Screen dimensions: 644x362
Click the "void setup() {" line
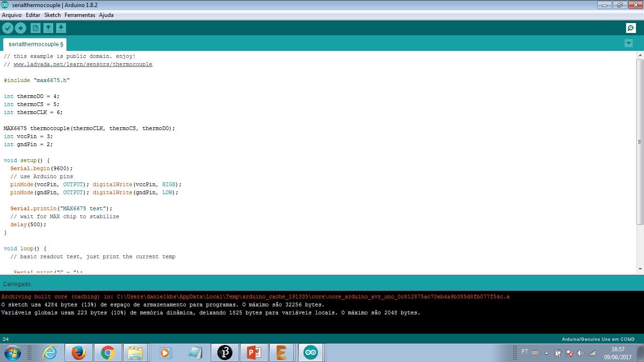pyautogui.click(x=26, y=160)
